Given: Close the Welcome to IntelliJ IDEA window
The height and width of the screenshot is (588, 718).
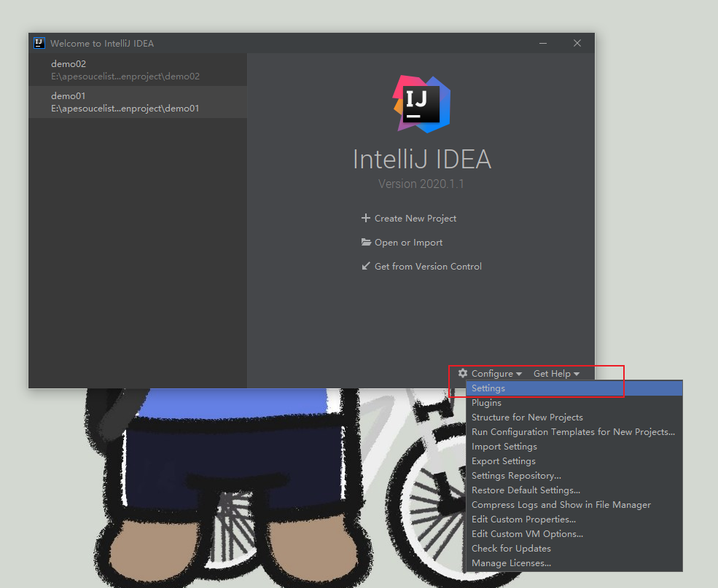Looking at the screenshot, I should 577,43.
